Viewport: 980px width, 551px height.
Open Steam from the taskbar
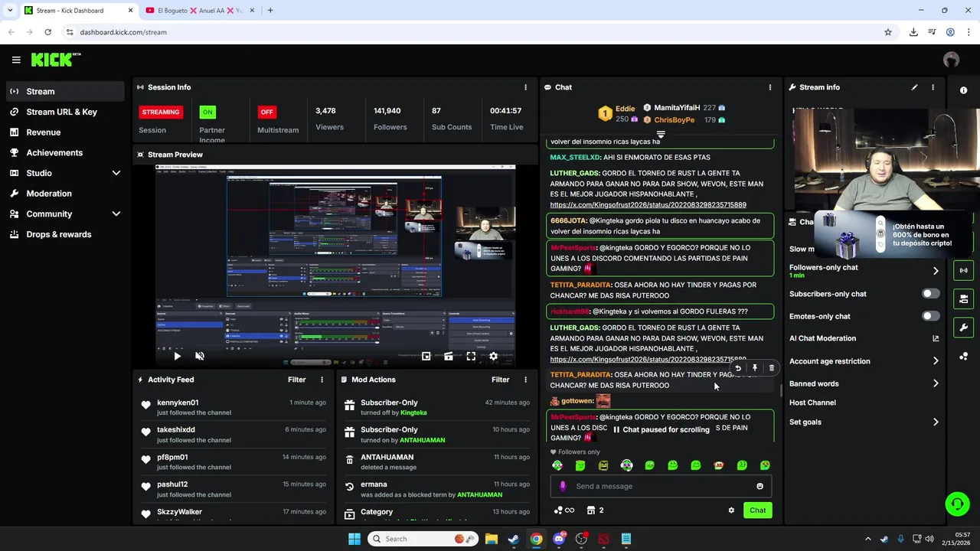pos(514,539)
